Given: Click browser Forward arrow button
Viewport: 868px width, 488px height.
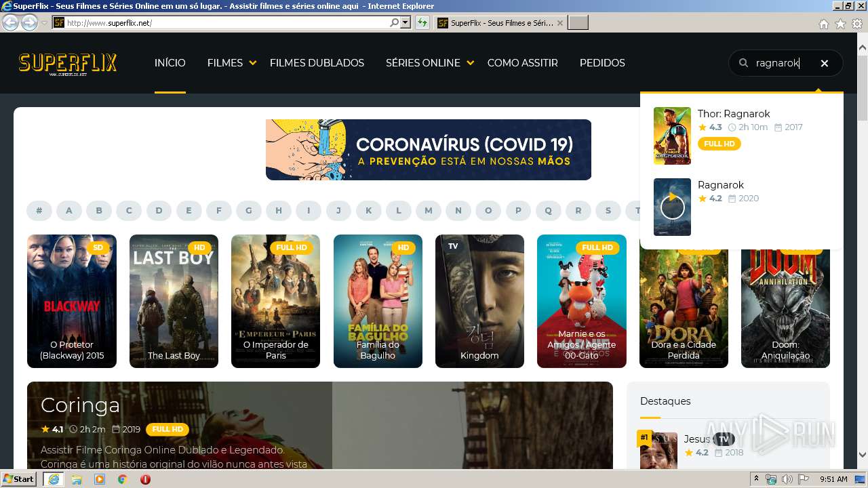Looking at the screenshot, I should click(x=29, y=22).
